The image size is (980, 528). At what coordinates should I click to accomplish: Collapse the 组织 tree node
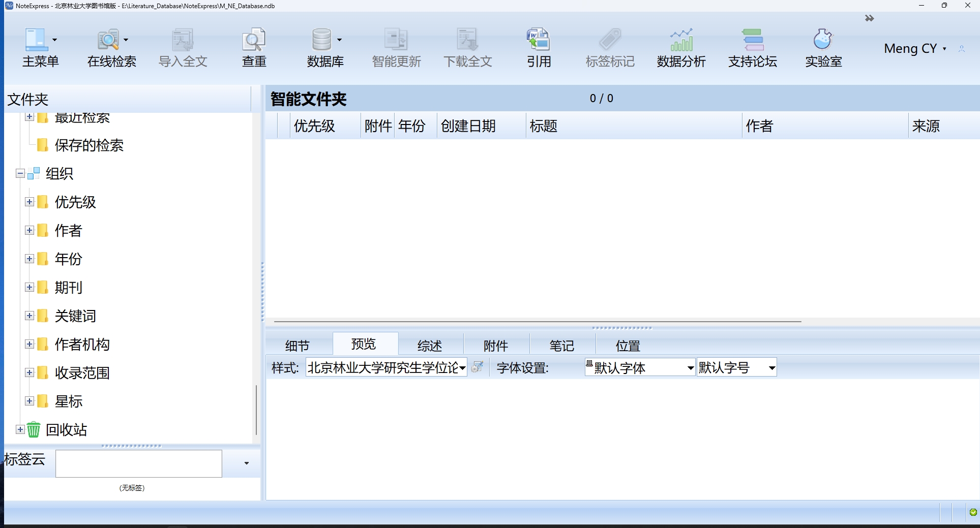(20, 173)
